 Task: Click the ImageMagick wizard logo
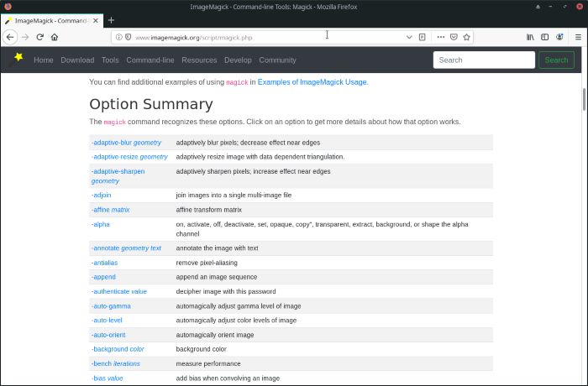(x=17, y=59)
